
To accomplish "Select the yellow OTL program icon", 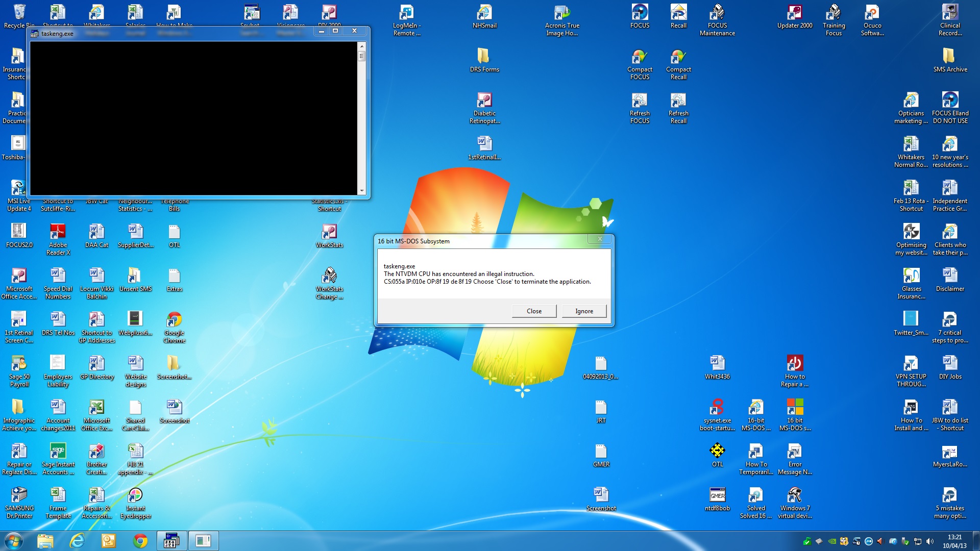I will (x=717, y=456).
